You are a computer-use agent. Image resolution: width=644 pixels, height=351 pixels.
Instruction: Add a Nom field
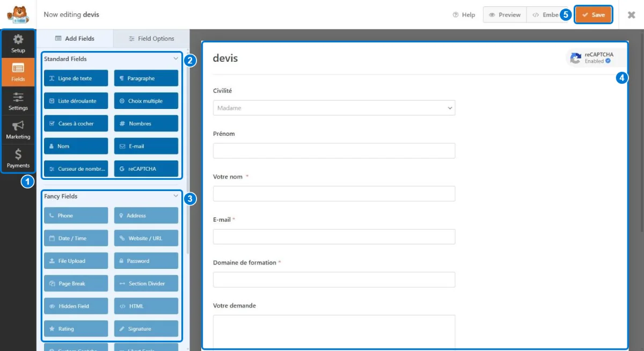click(76, 146)
